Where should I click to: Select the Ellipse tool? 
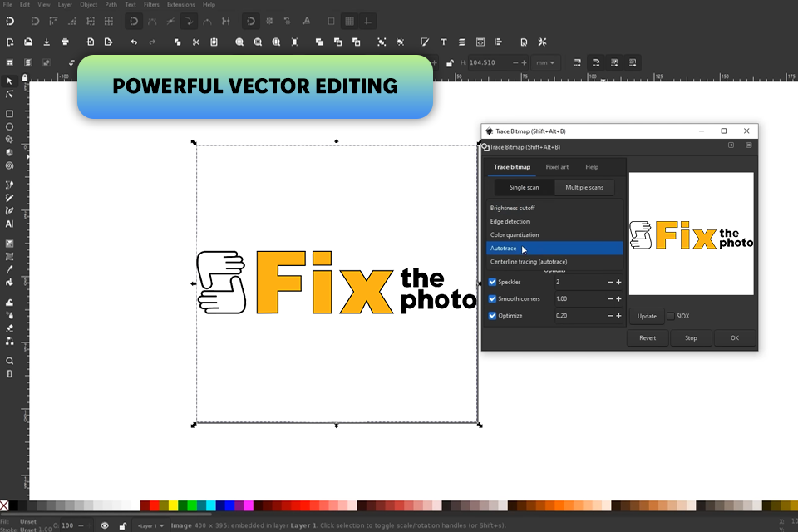[9, 126]
